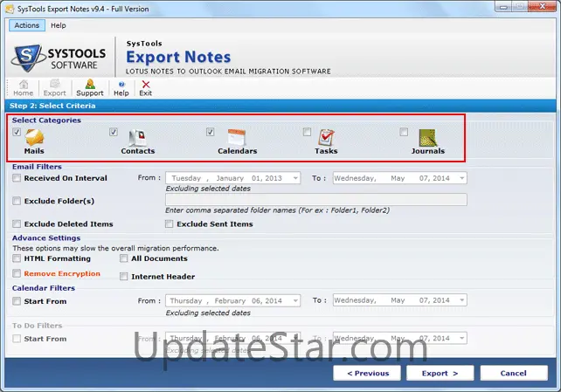Click the excluded folder names field

316,200
